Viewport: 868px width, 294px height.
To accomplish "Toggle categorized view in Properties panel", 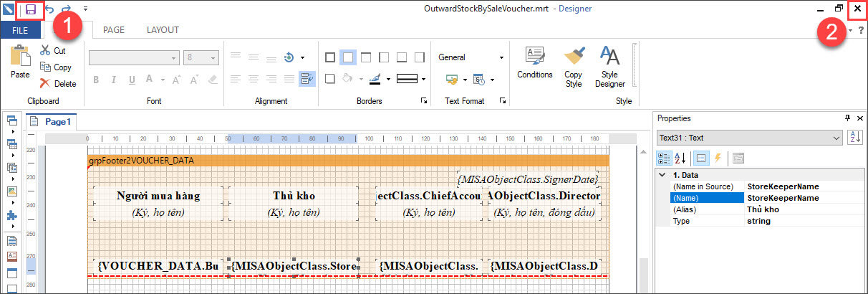I will (664, 158).
